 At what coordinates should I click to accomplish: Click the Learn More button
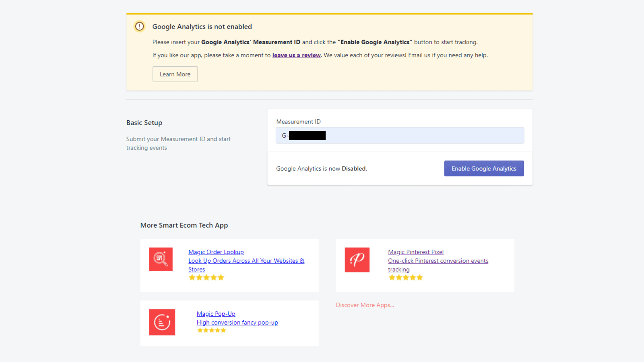175,74
